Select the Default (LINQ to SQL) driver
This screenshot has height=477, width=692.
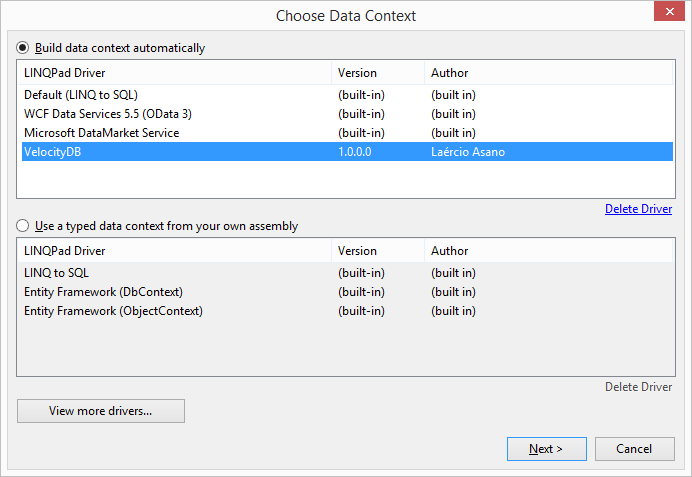pyautogui.click(x=347, y=95)
